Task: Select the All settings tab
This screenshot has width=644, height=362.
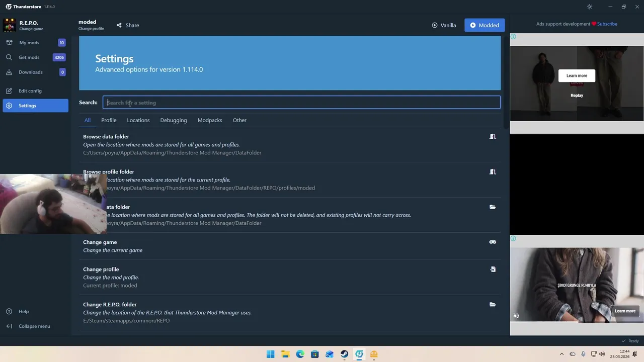Action: coord(88,120)
